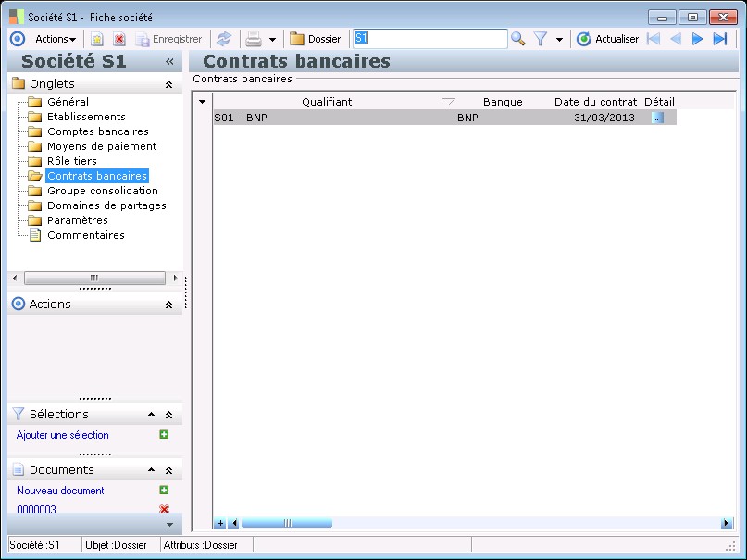
Task: Click the printer icon
Action: point(253,39)
